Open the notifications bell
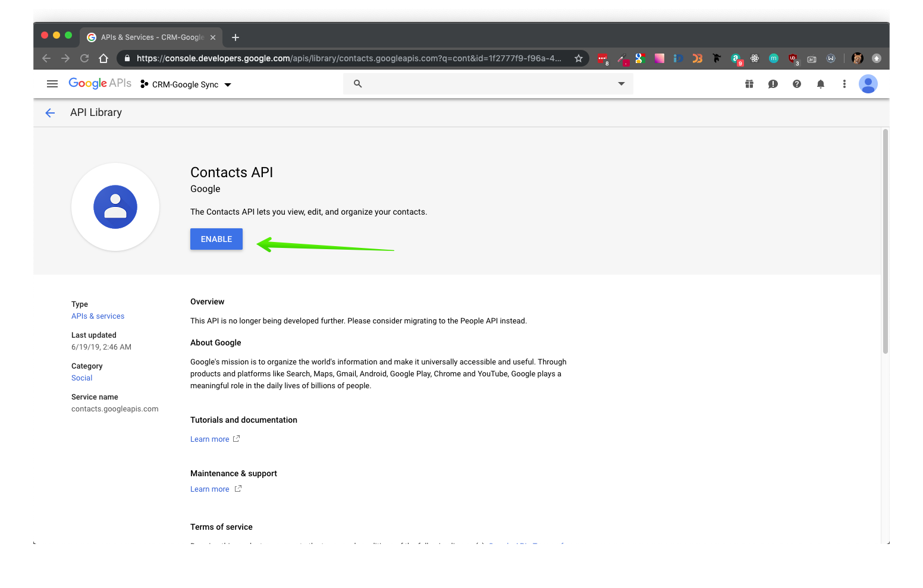Screen dimensions: 923x588 [821, 84]
